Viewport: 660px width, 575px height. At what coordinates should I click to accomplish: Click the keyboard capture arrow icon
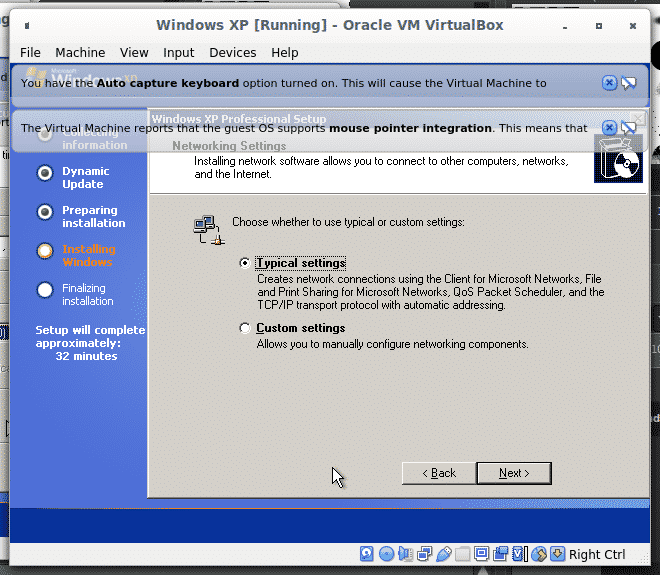557,554
